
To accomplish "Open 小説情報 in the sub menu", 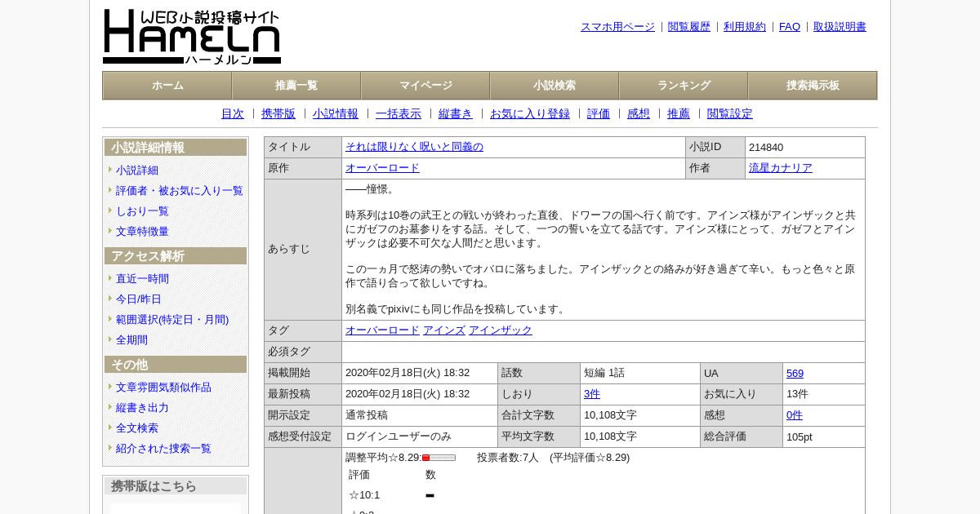I will (336, 114).
